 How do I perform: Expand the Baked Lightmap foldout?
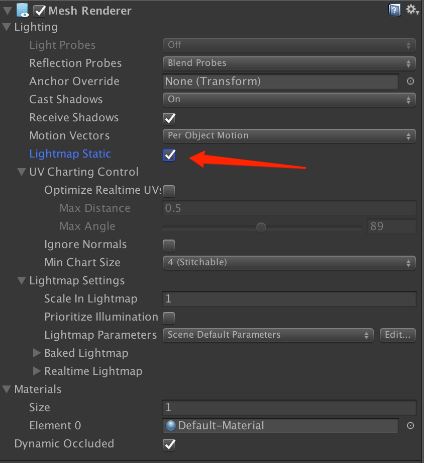point(37,353)
